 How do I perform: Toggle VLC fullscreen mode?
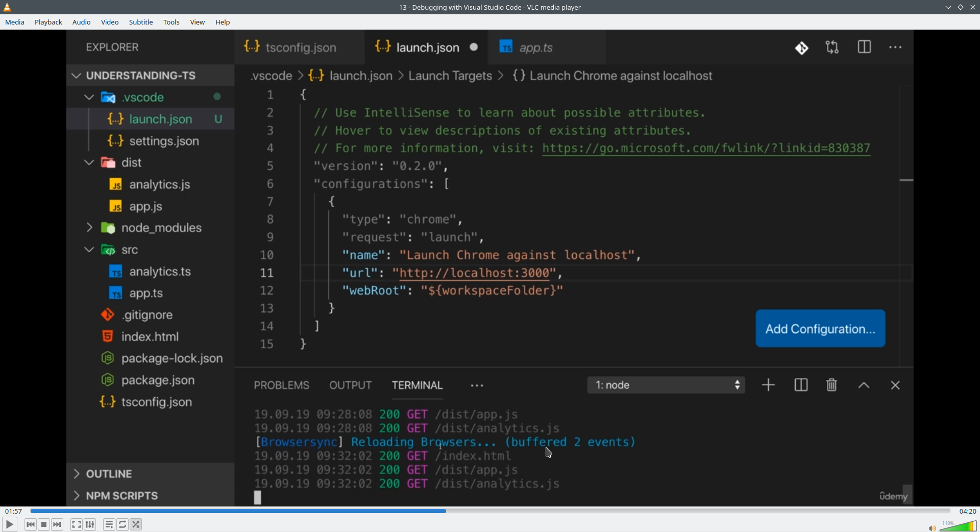(76, 524)
